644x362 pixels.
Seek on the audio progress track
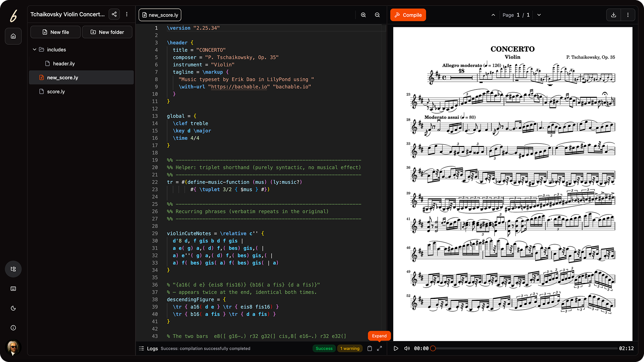525,348
